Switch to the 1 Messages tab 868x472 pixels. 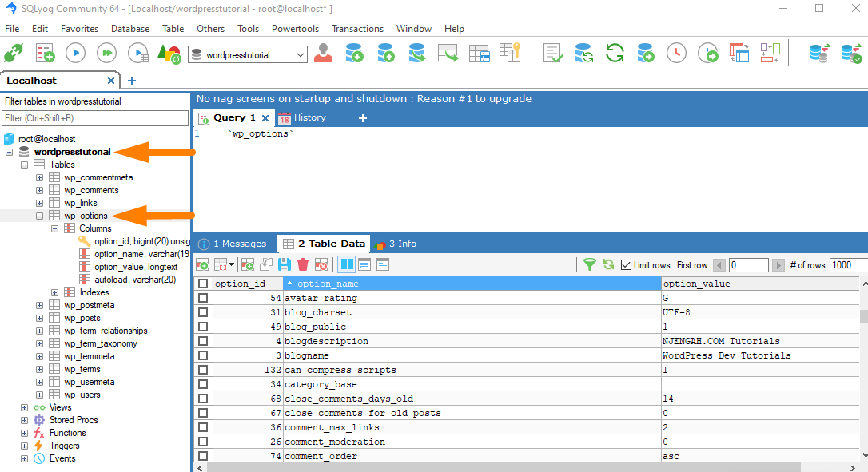[233, 244]
